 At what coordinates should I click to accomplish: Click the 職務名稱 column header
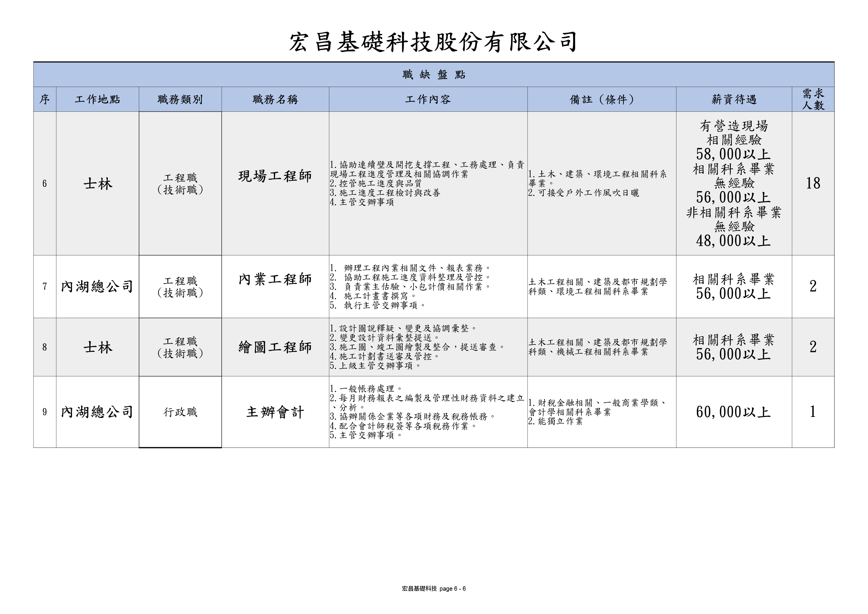(275, 99)
